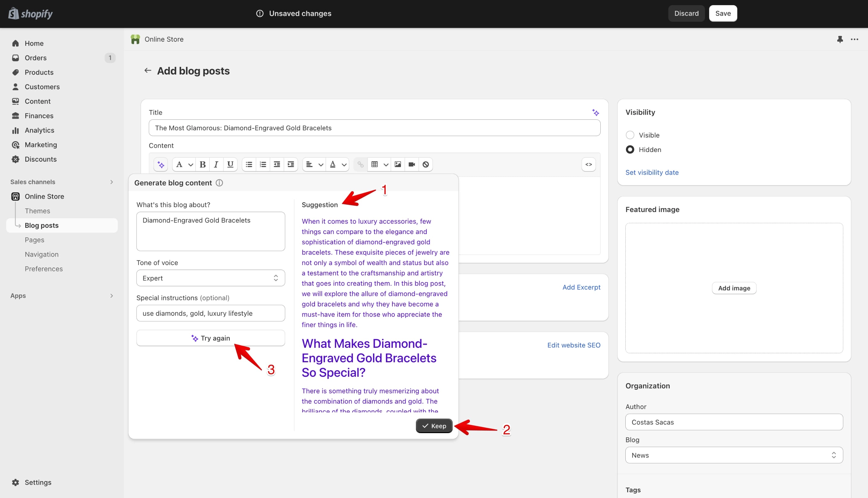Expand the Sales channels section

tap(112, 182)
